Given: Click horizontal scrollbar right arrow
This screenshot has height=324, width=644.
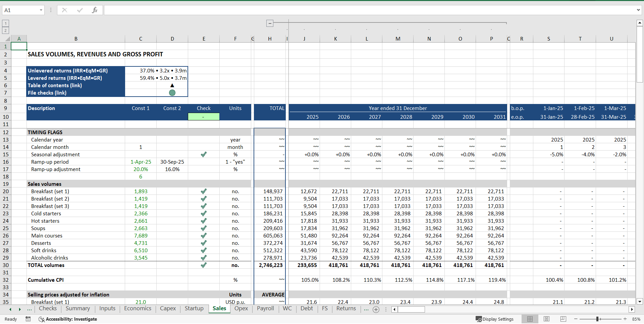Looking at the screenshot, I should pyautogui.click(x=632, y=309).
